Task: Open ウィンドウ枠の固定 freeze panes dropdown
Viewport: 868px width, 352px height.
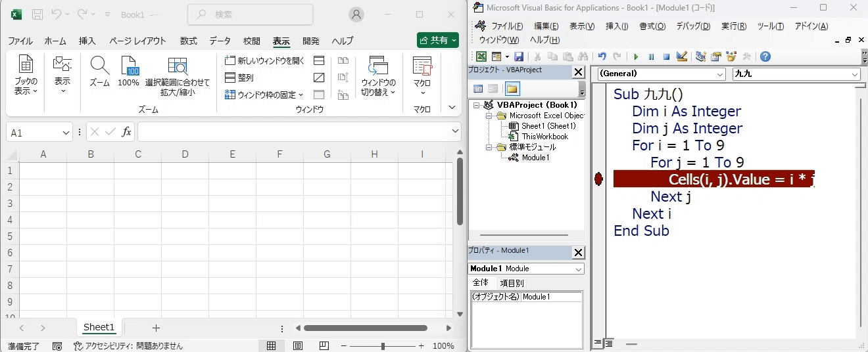Action: pyautogui.click(x=264, y=95)
